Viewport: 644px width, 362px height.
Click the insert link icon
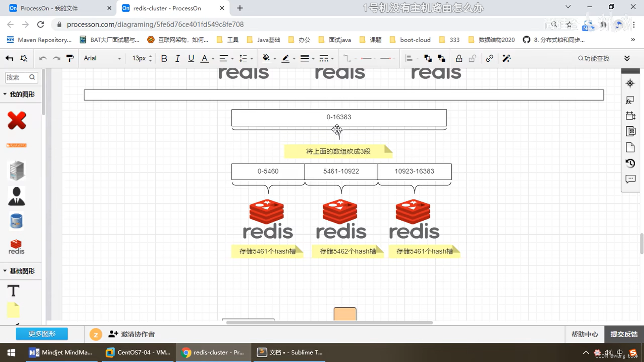(x=489, y=58)
